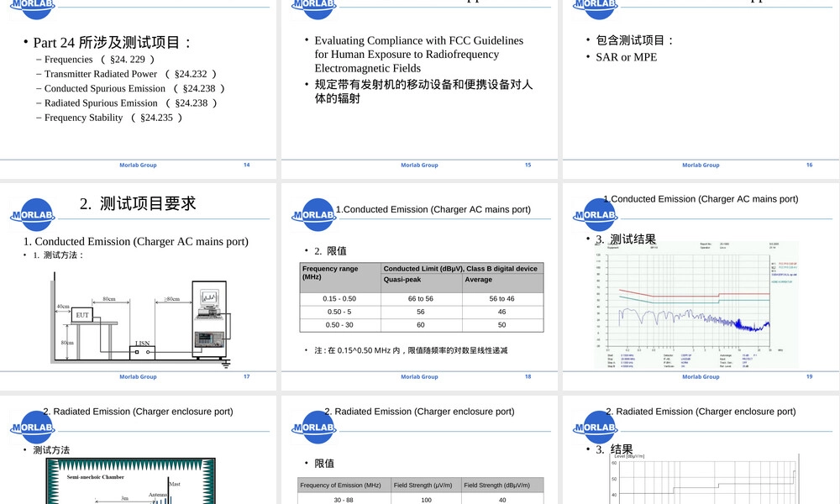Open Radiated Emission result chart slide

click(701, 450)
